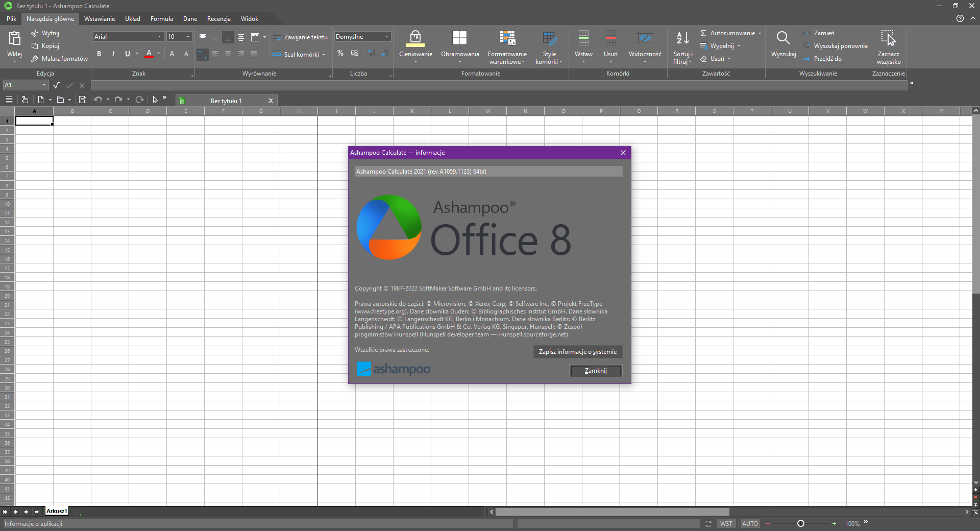Click the Wklej paste clipboard icon
Screen dimensions: 980x531
click(x=14, y=38)
